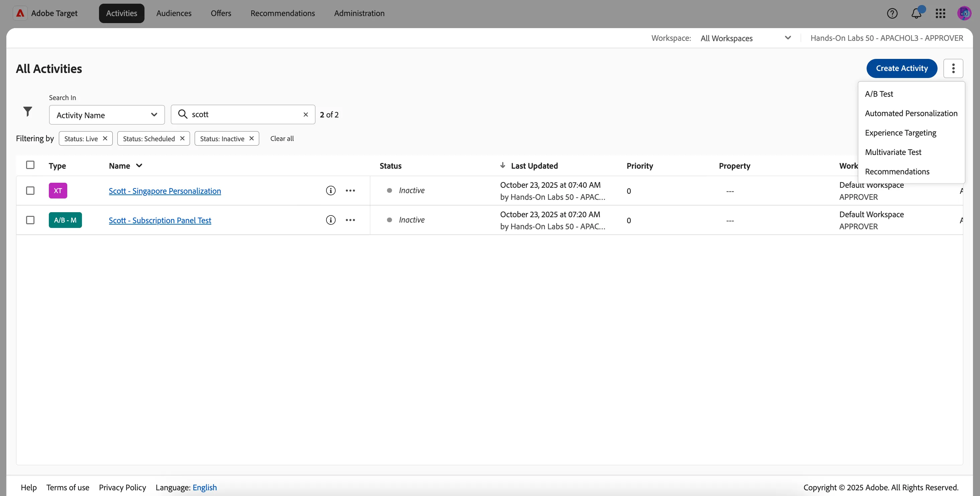Screen dimensions: 980x496
Task: Show info for Scott - Singapore Personalization
Action: click(330, 190)
